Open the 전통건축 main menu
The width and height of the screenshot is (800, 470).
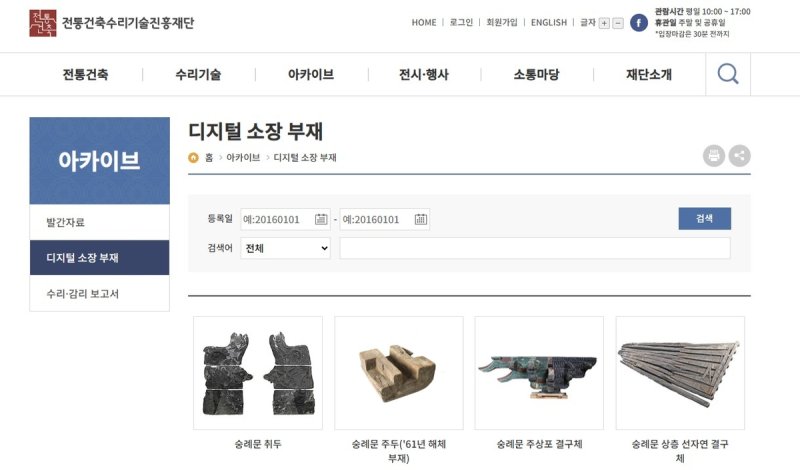point(85,75)
